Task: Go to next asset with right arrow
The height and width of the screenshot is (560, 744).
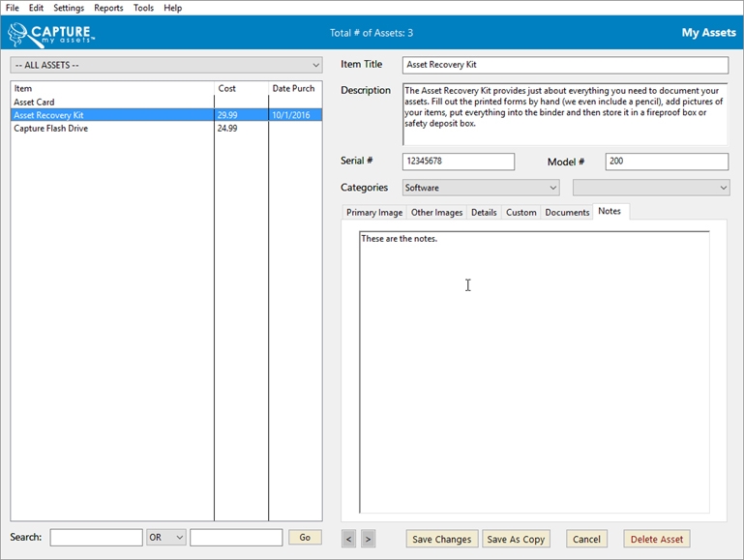Action: pos(368,539)
